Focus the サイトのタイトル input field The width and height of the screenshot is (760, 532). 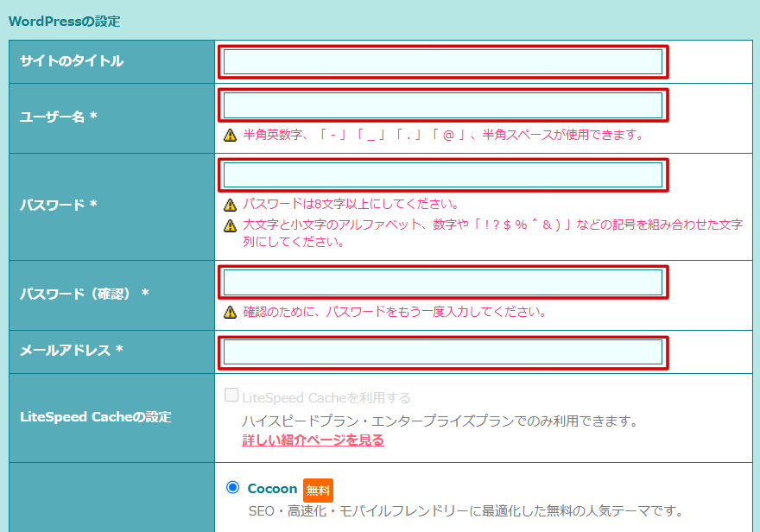click(x=443, y=61)
